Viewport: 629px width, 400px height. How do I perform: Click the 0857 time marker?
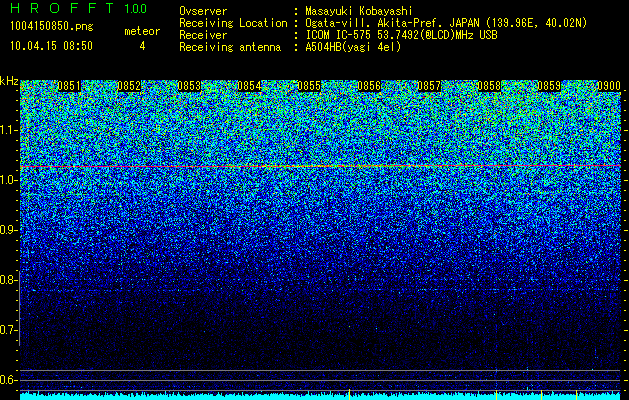point(429,86)
